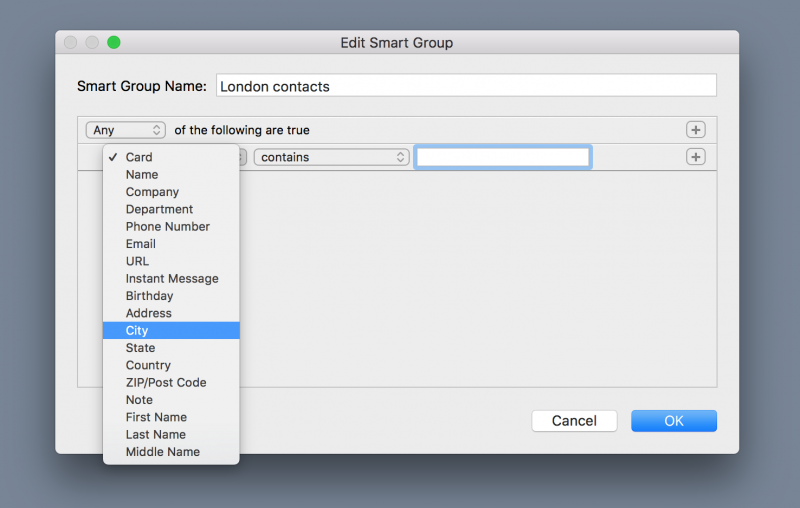Viewport: 800px width, 508px height.
Task: Select Card from the field menu
Action: [x=171, y=157]
